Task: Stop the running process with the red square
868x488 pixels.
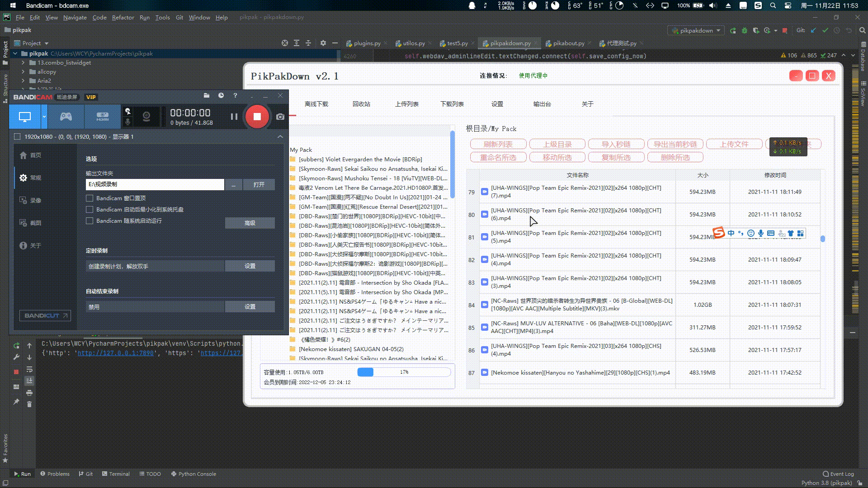Action: (16, 371)
